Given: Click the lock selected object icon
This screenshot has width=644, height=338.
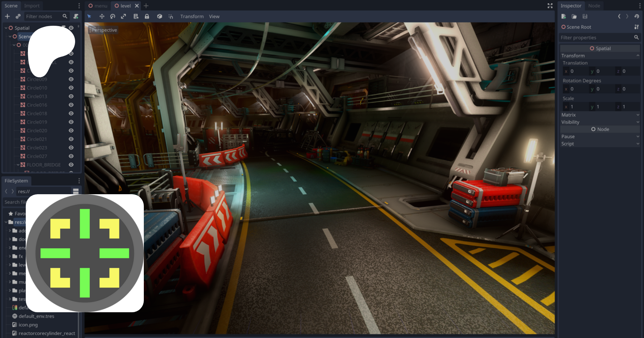Looking at the screenshot, I should (147, 16).
